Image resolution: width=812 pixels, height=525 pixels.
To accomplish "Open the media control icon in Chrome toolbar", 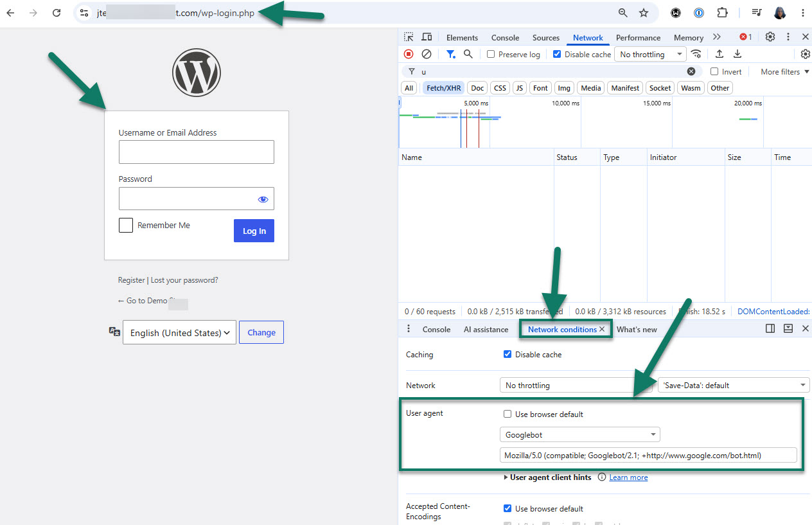I will pyautogui.click(x=757, y=13).
